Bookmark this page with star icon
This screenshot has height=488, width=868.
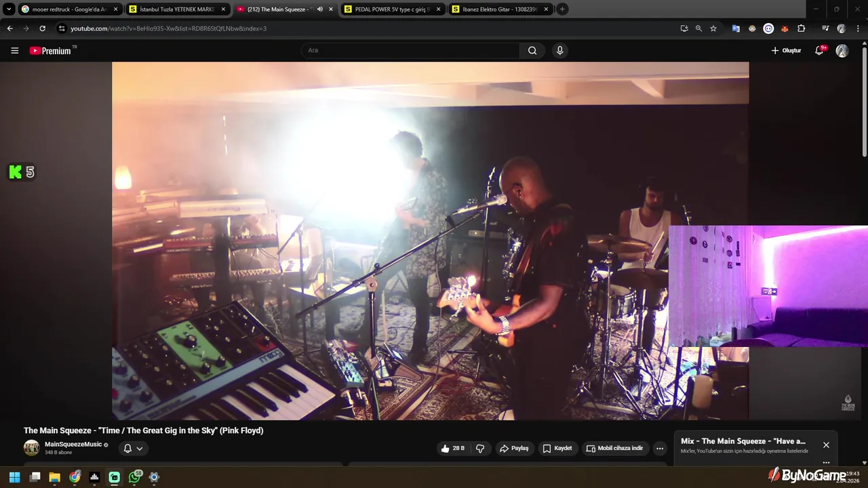click(x=713, y=28)
